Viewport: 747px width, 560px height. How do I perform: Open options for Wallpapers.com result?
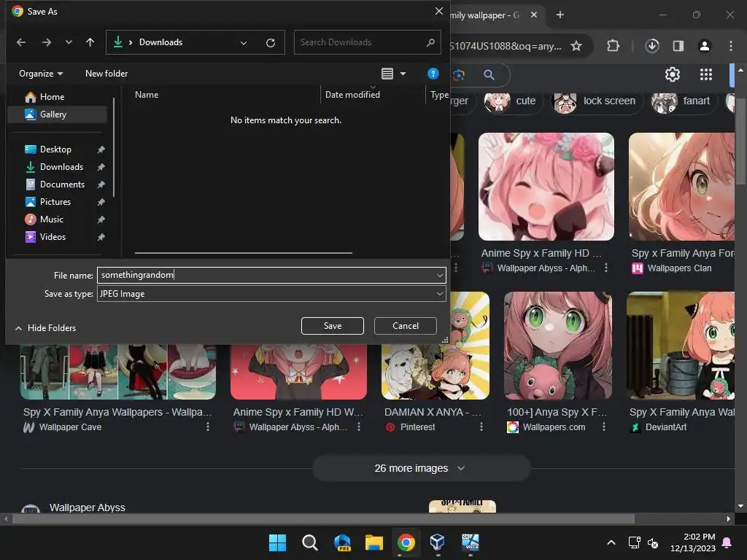click(x=604, y=427)
